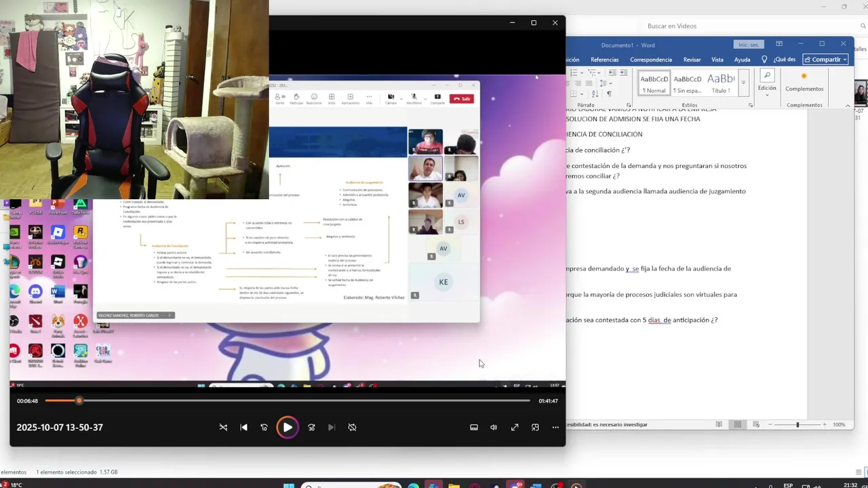The height and width of the screenshot is (488, 868).
Task: Switch Word to Web Layout view
Action: click(757, 424)
